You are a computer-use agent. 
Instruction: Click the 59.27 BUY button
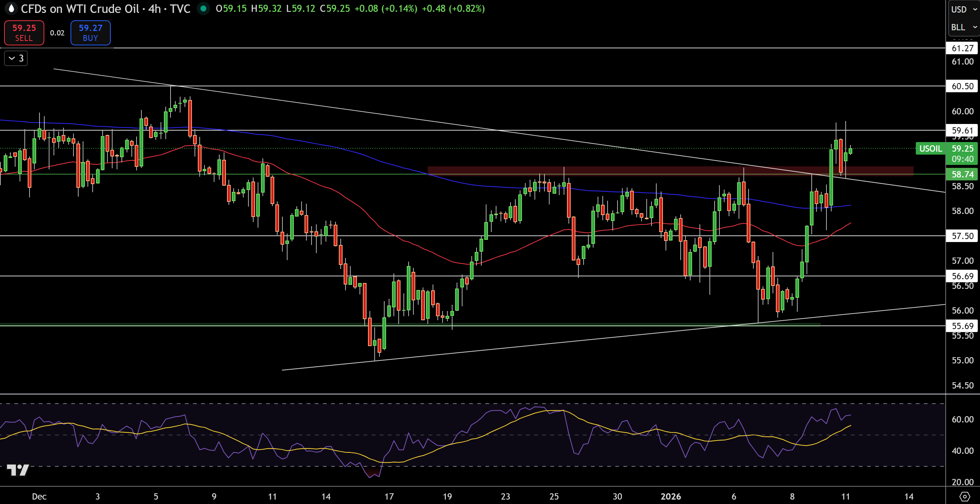90,33
